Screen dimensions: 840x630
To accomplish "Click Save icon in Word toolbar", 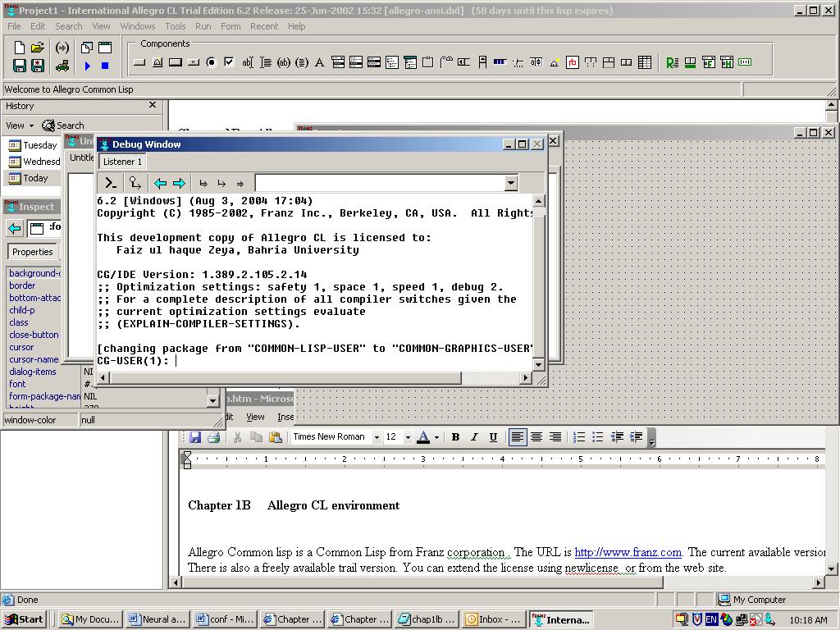I will click(x=194, y=437).
